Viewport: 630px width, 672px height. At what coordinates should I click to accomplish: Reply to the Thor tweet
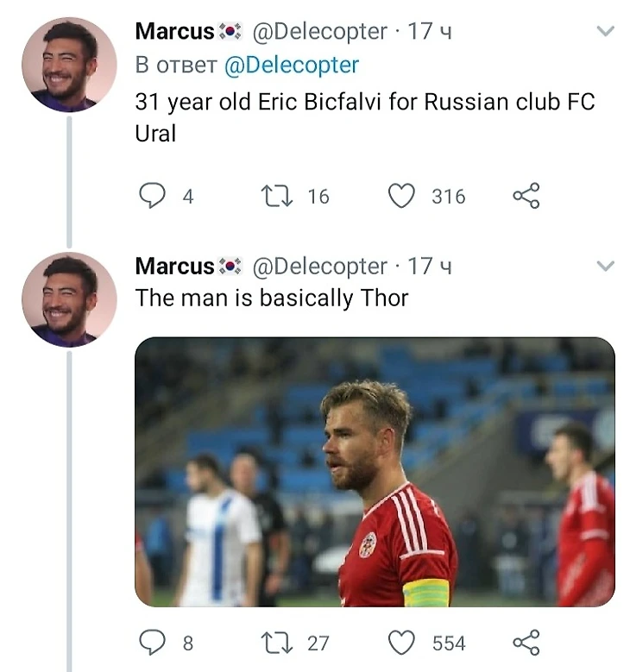(x=153, y=642)
